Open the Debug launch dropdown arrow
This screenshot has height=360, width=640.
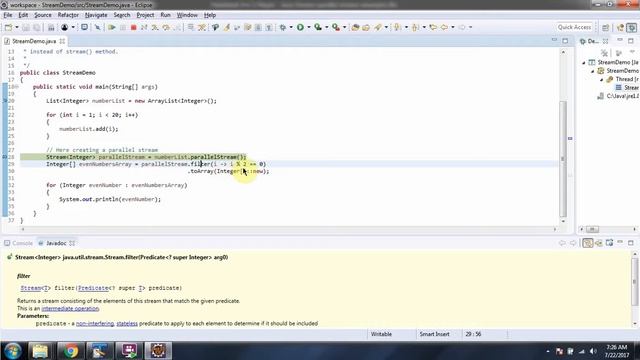point(291,27)
